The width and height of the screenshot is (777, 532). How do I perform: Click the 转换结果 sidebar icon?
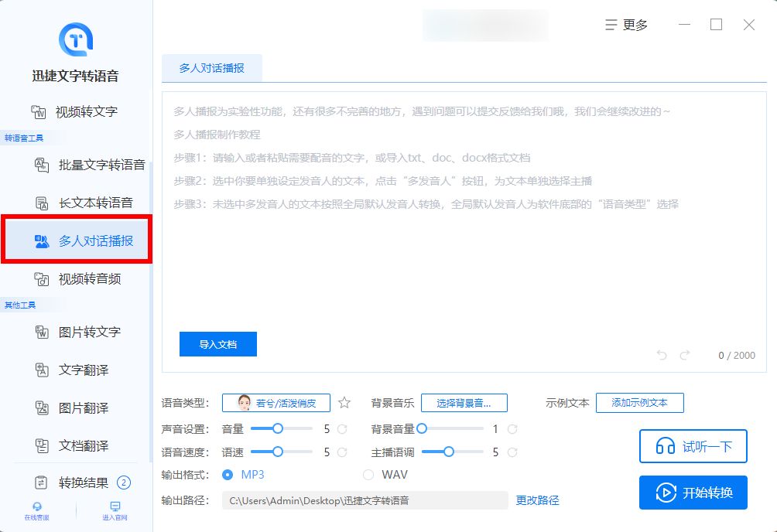pos(41,483)
